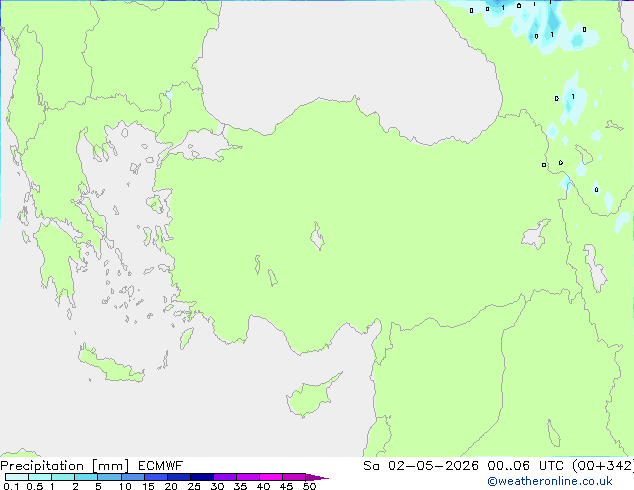Click the 0.1–0.5 mm lightest legend swatch
The image size is (634, 490).
tap(17, 477)
